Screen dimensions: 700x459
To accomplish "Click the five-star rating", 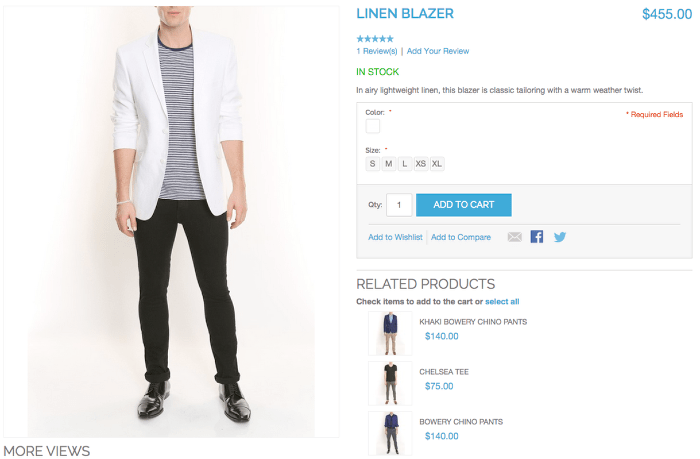I will (375, 39).
